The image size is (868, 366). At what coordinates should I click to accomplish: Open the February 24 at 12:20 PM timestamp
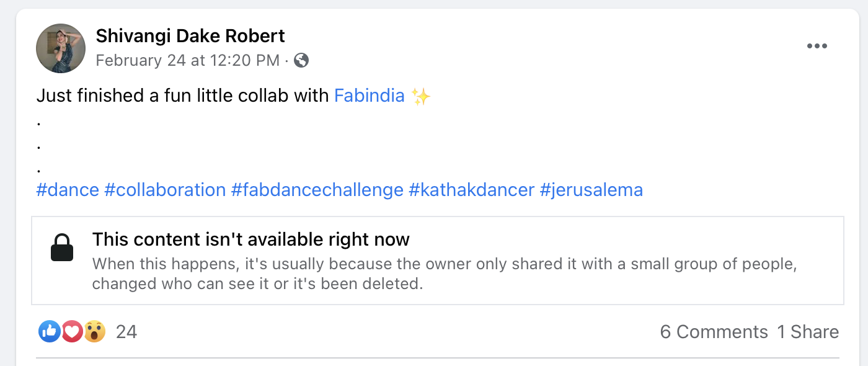[x=188, y=60]
